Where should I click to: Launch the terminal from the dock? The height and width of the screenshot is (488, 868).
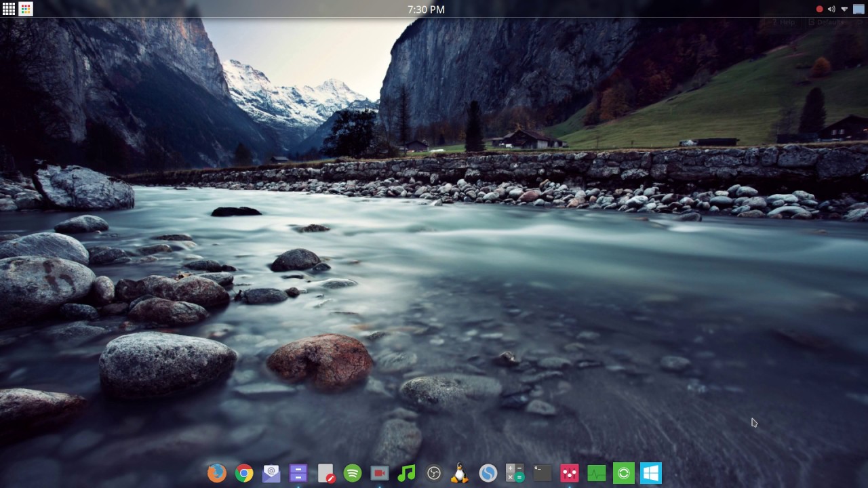tap(542, 473)
